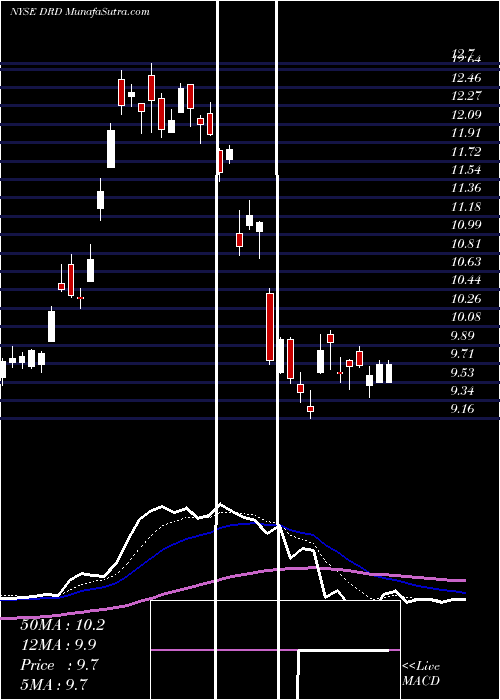This screenshot has width=500, height=700.
Task: Click the lowest red candle near 9.16
Action: click(x=310, y=408)
